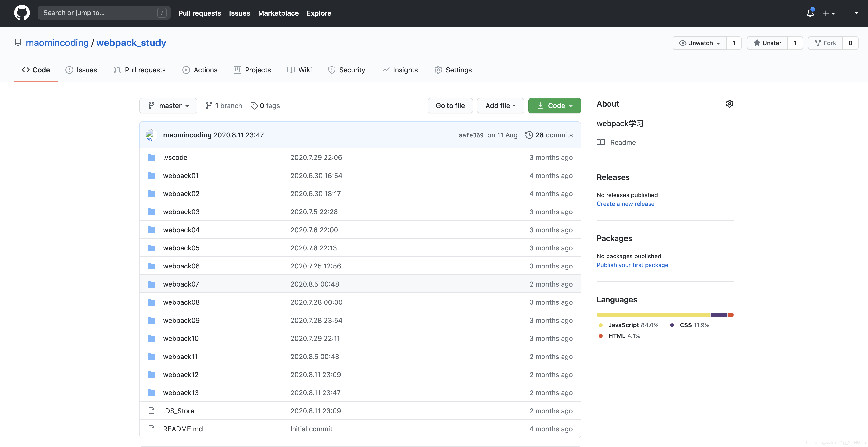Image resolution: width=868 pixels, height=447 pixels.
Task: Open the plus create-new menu
Action: tap(829, 13)
